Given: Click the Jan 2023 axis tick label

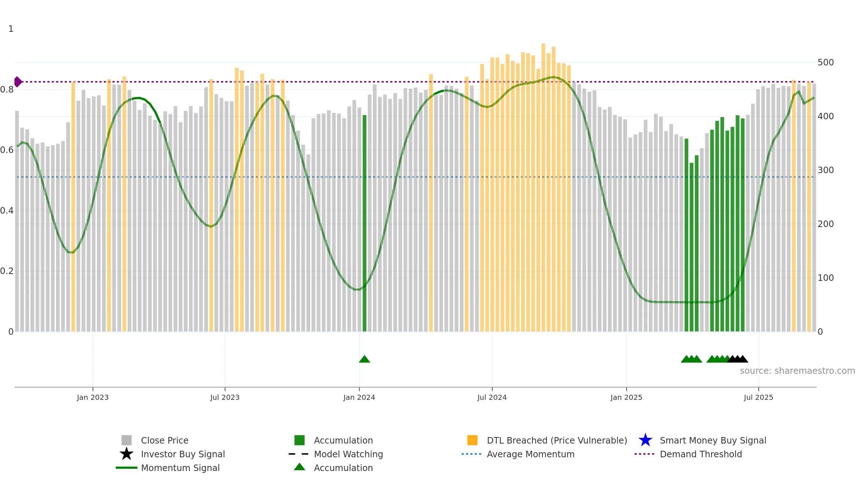Looking at the screenshot, I should coord(93,398).
